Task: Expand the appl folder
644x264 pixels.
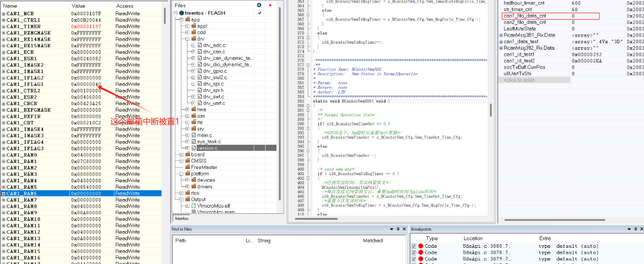Action: coord(187,26)
